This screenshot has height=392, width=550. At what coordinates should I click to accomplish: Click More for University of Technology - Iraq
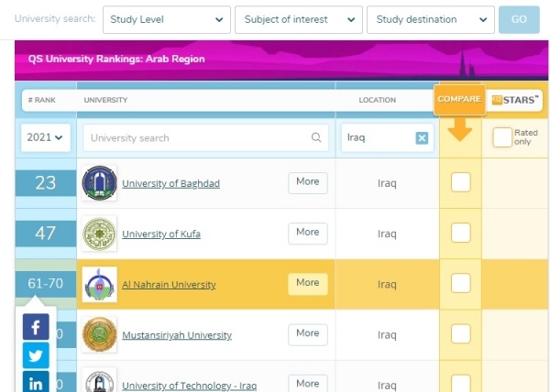coord(308,383)
